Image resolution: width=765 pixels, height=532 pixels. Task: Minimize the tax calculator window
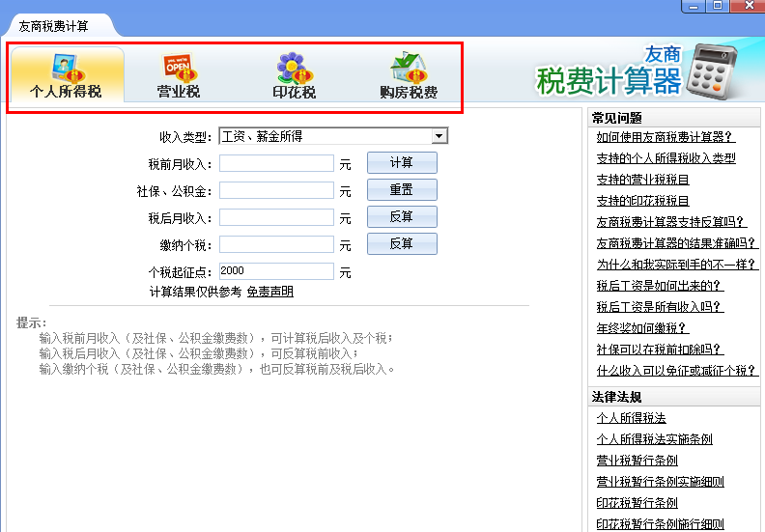click(694, 6)
